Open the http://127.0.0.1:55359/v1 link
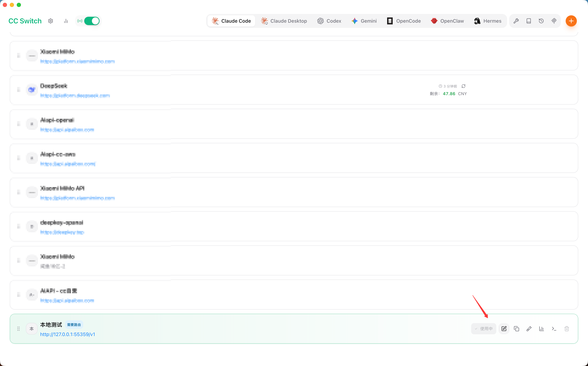Viewport: 588px width, 366px height. tap(67, 334)
